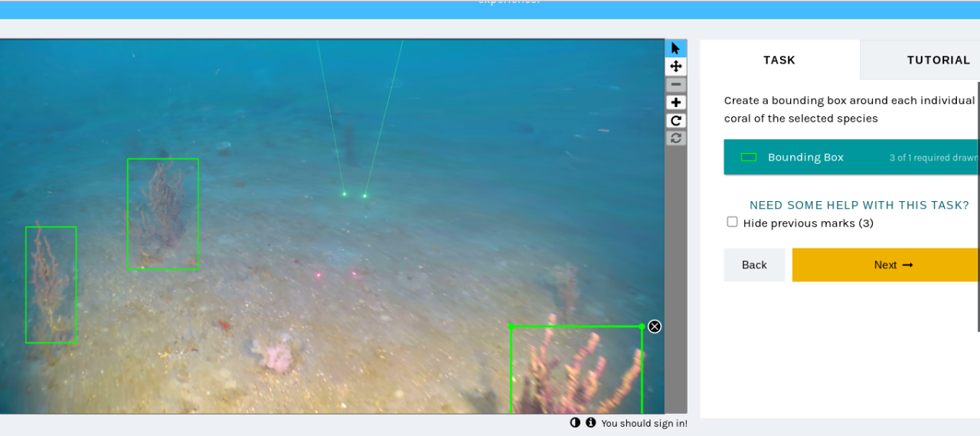
Task: Select the top-right handle of active box
Action: tap(642, 327)
